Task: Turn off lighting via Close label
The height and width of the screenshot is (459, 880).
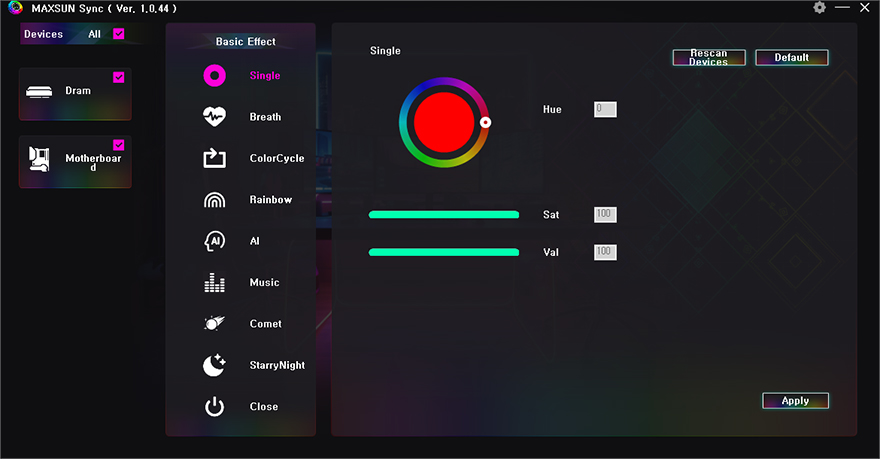Action: [264, 406]
